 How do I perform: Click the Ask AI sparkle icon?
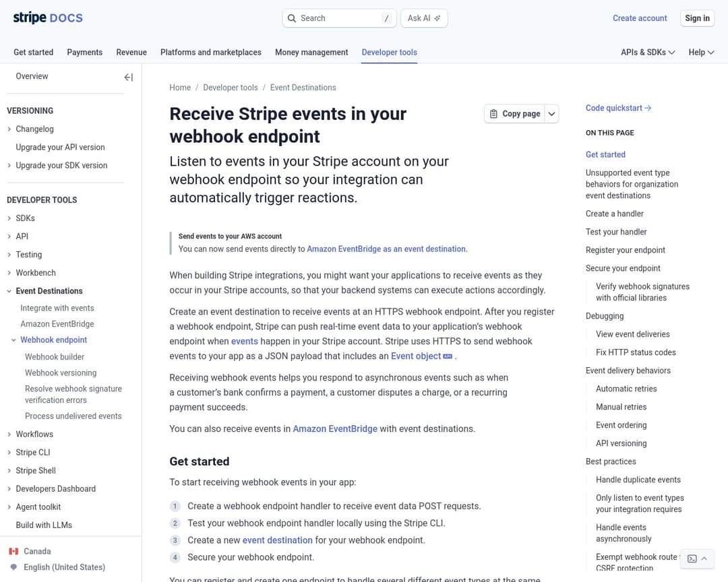click(x=437, y=18)
